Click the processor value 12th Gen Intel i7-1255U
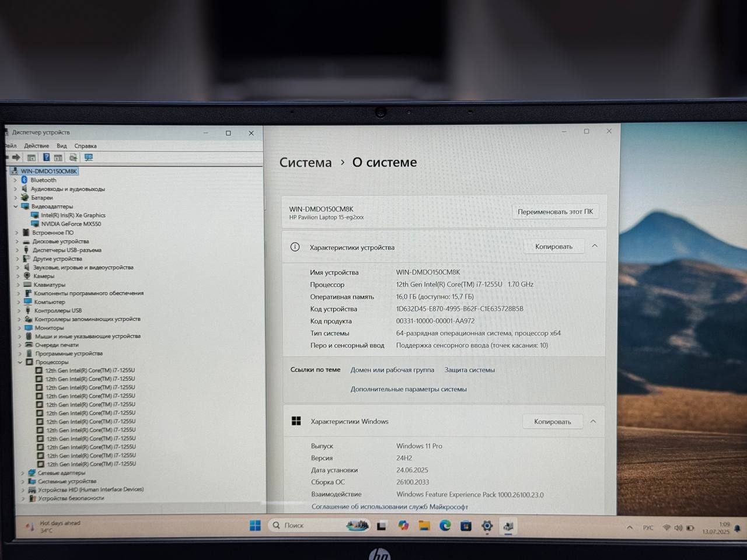 [465, 285]
